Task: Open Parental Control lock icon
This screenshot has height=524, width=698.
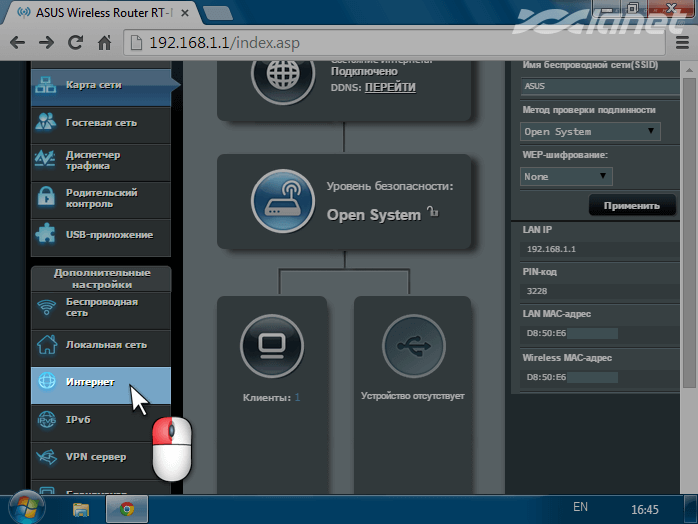Action: tap(46, 197)
